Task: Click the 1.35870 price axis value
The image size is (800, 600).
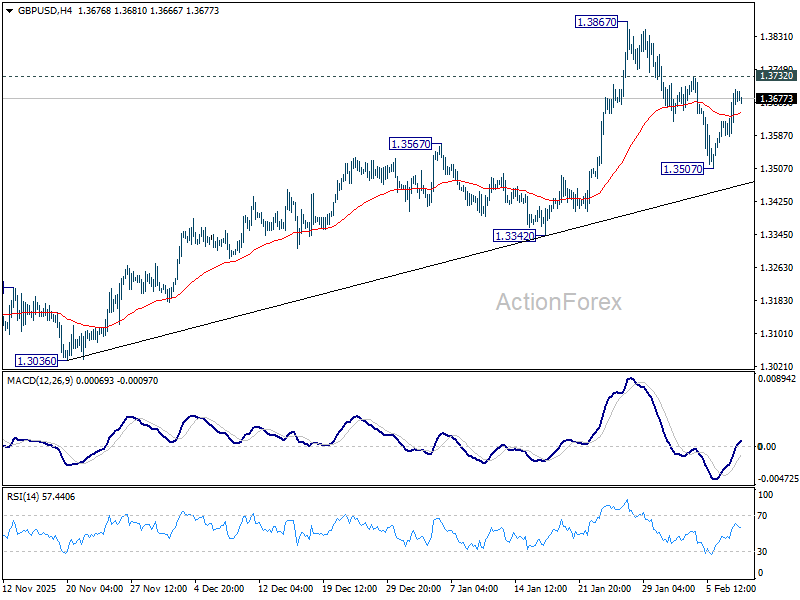Action: [x=777, y=136]
